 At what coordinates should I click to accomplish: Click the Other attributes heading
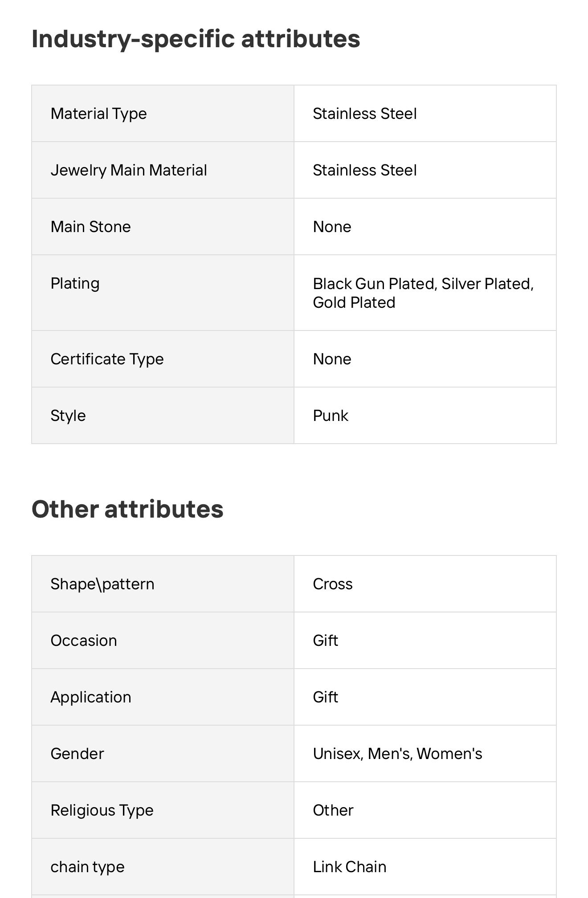pos(127,509)
